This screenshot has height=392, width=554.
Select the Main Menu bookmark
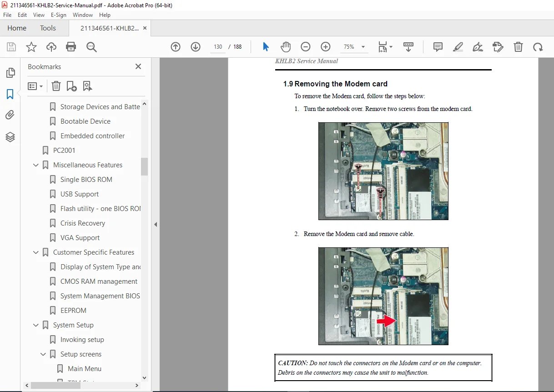(85, 369)
